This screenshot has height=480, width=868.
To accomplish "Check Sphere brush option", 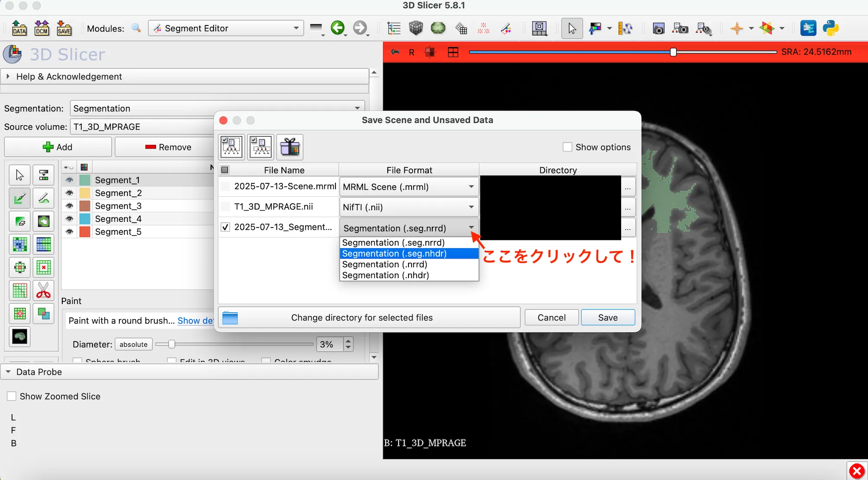I will click(x=77, y=361).
